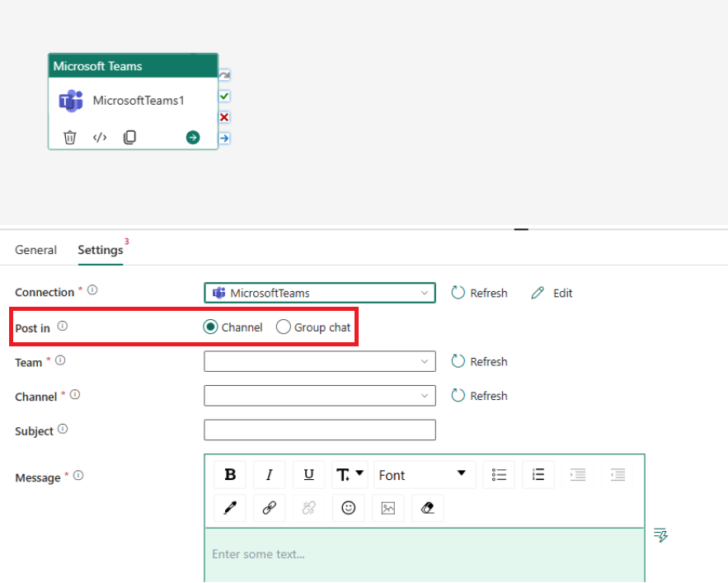Screen dimensions: 728x583
Task: Erase formatting using the eraser icon
Action: (x=427, y=508)
